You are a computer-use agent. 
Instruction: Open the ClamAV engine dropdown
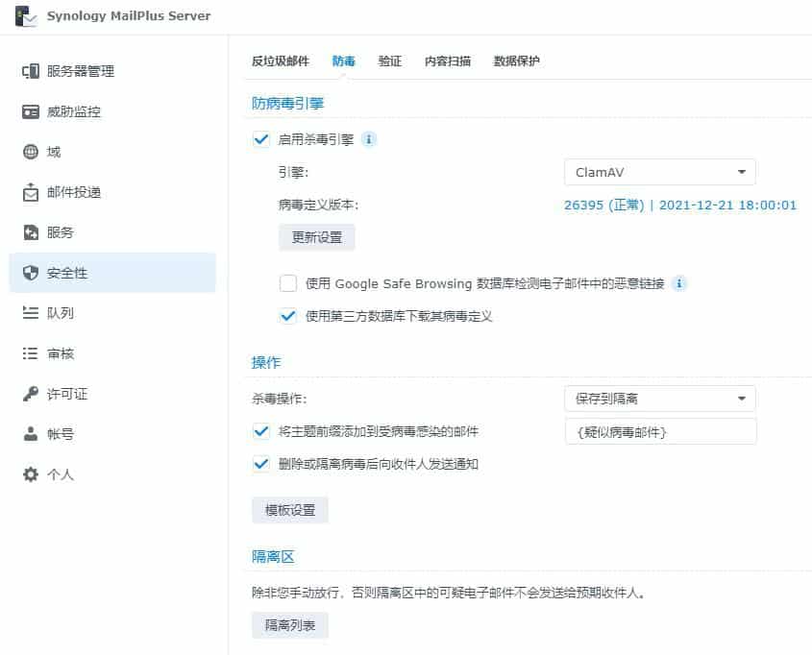tap(659, 171)
